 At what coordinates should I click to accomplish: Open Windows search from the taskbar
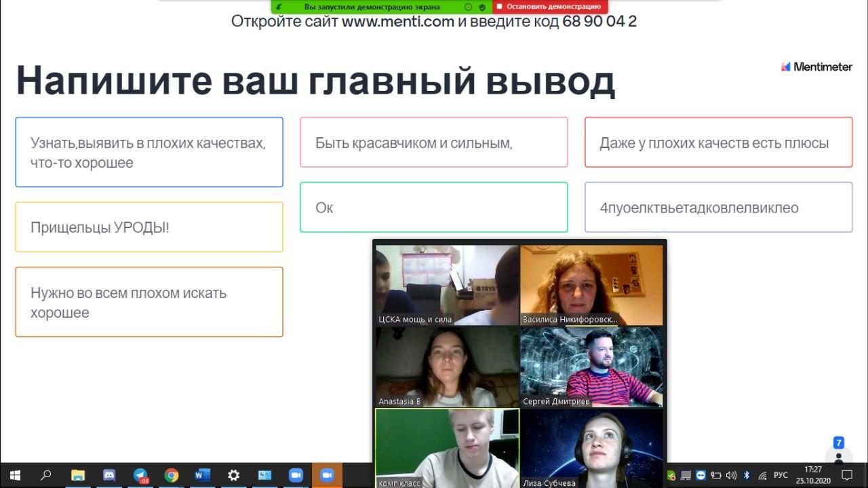point(46,475)
